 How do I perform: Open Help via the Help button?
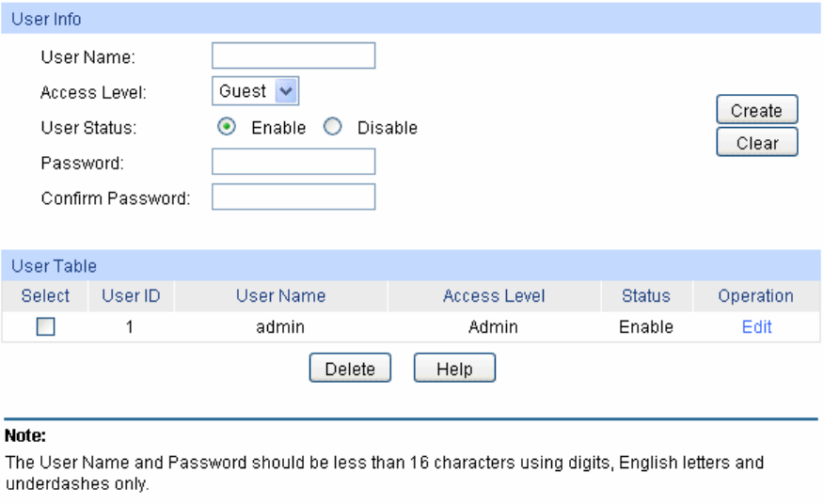(x=454, y=369)
